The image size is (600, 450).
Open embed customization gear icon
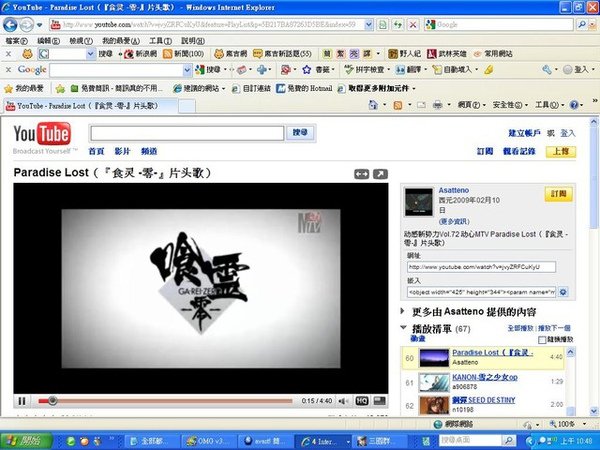[x=562, y=292]
